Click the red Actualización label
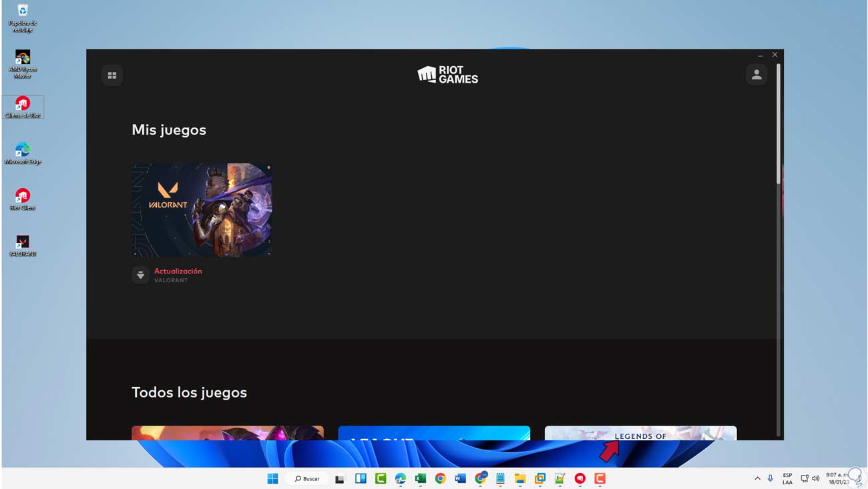 click(178, 271)
